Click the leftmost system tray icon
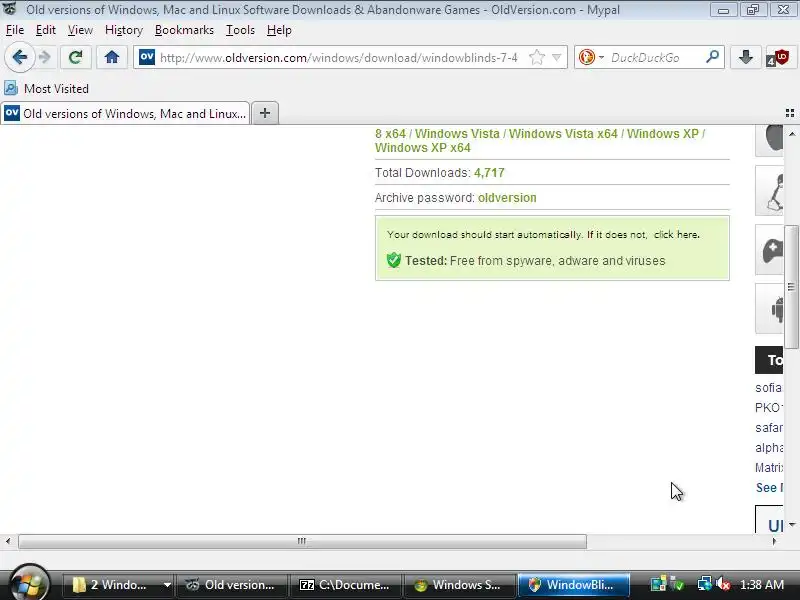 [x=658, y=584]
